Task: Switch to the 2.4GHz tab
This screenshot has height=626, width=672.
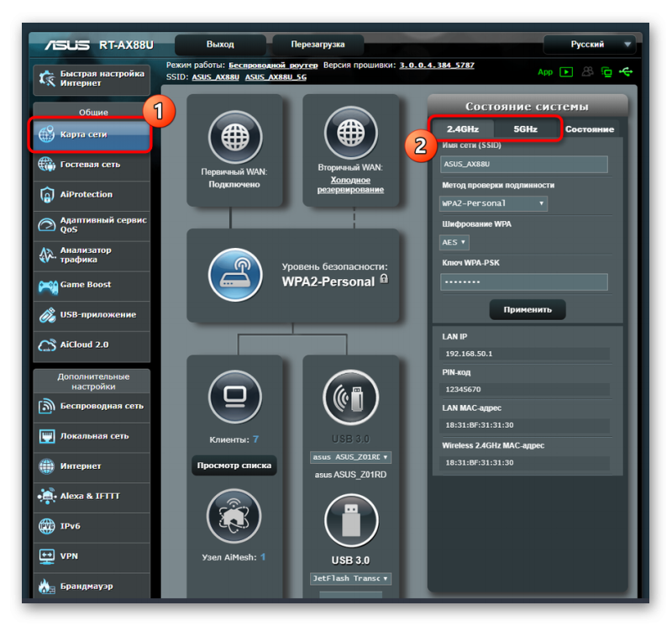Action: 463,129
